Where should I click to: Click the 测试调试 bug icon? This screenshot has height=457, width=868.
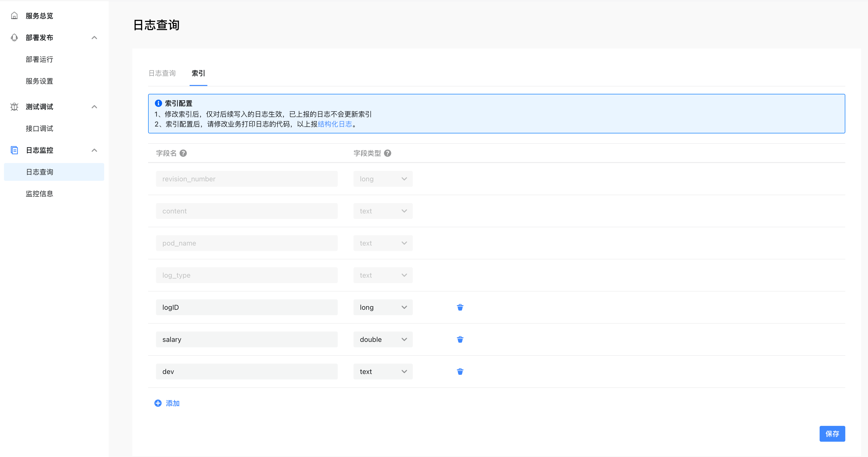coord(14,106)
